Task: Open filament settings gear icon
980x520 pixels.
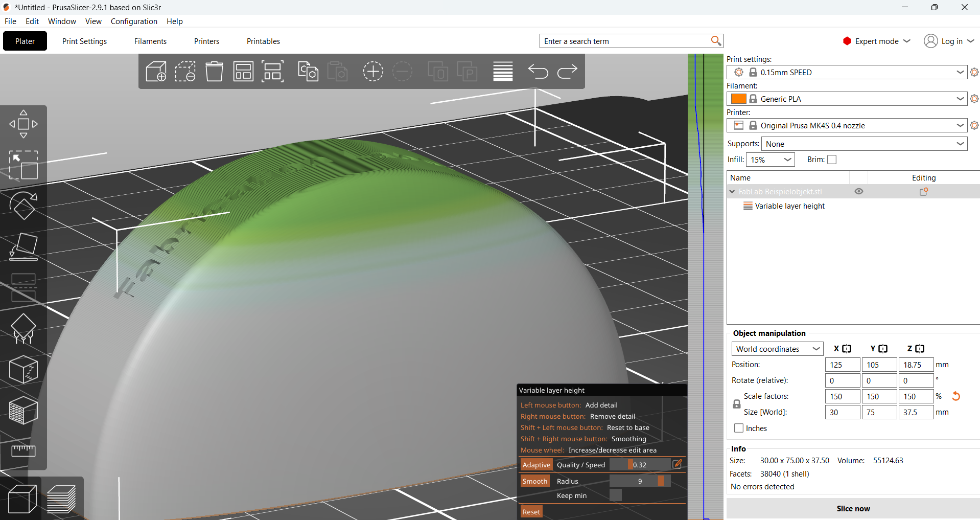Action: [x=974, y=99]
